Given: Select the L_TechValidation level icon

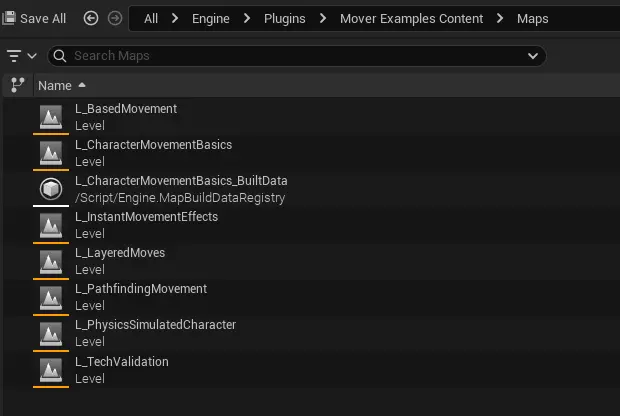Looking at the screenshot, I should click(51, 370).
